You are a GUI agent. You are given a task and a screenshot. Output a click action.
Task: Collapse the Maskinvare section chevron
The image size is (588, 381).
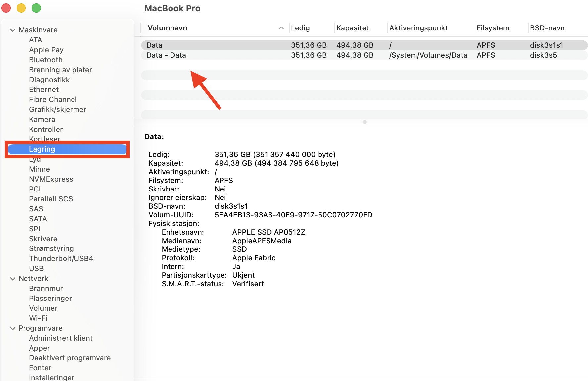[13, 30]
